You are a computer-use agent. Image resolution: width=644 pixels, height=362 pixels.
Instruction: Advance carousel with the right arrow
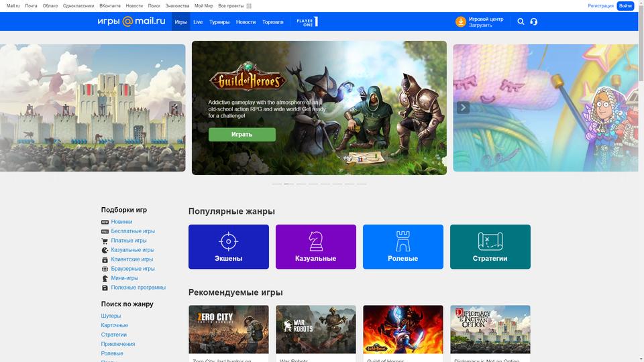[x=463, y=107]
